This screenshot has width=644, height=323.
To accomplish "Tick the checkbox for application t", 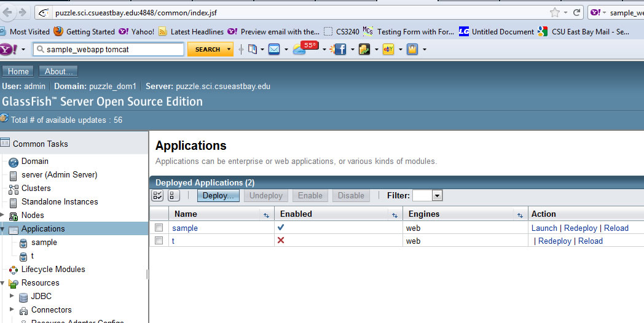I will click(x=159, y=241).
